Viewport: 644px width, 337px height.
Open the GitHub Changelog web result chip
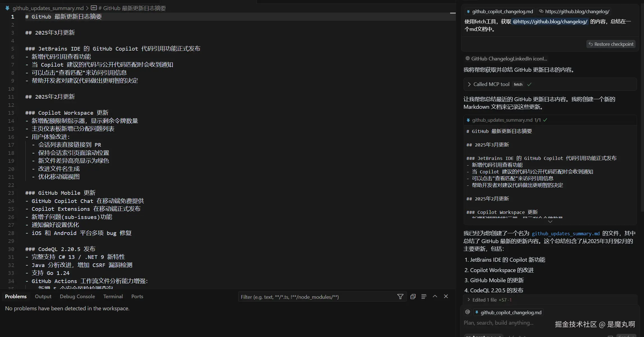pyautogui.click(x=506, y=58)
